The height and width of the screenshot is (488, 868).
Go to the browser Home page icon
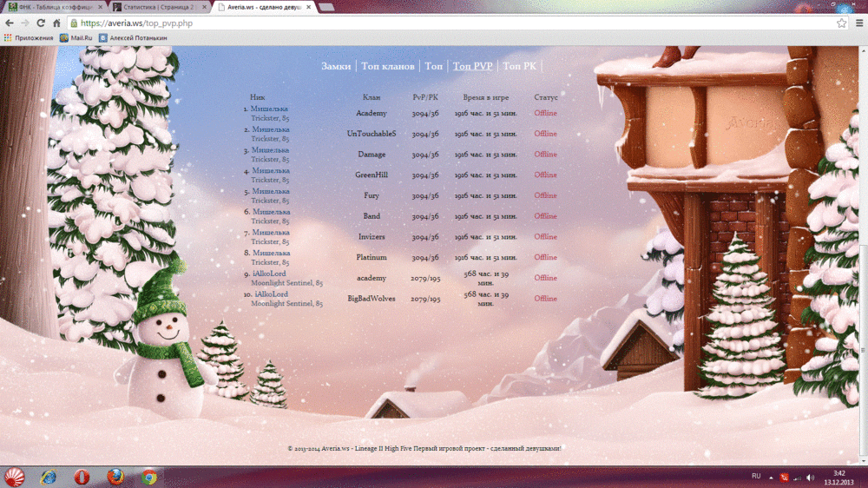pyautogui.click(x=56, y=23)
